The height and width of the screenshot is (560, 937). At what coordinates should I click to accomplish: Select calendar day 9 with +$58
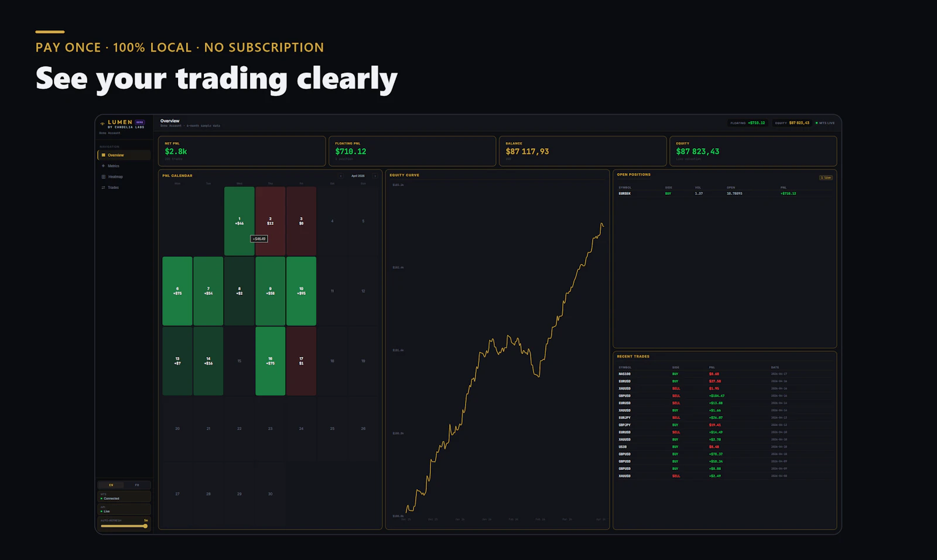pos(271,291)
